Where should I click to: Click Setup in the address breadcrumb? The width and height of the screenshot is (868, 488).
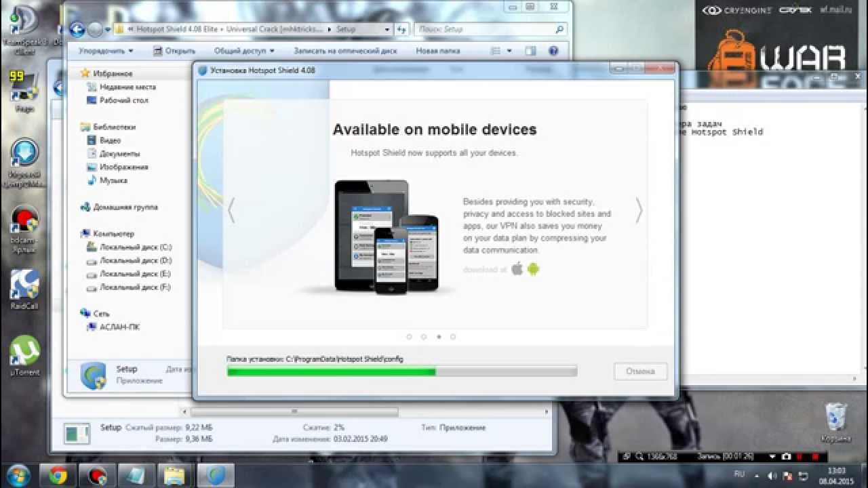346,30
